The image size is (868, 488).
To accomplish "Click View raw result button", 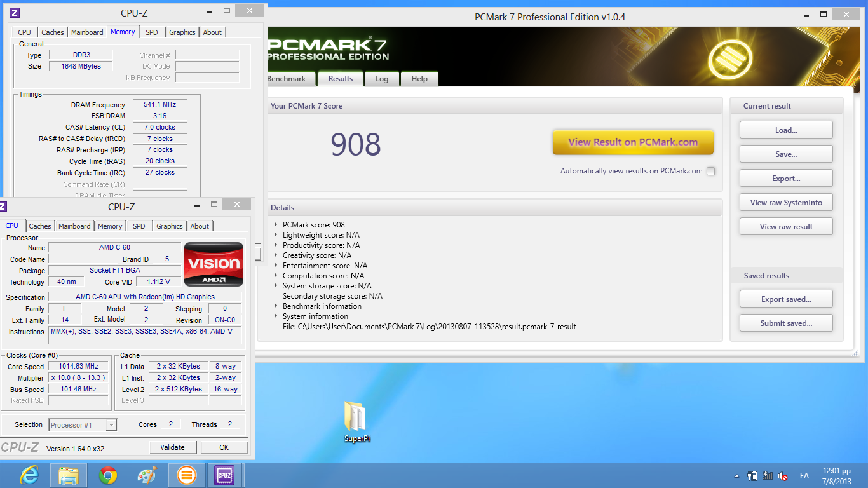I will coord(786,227).
